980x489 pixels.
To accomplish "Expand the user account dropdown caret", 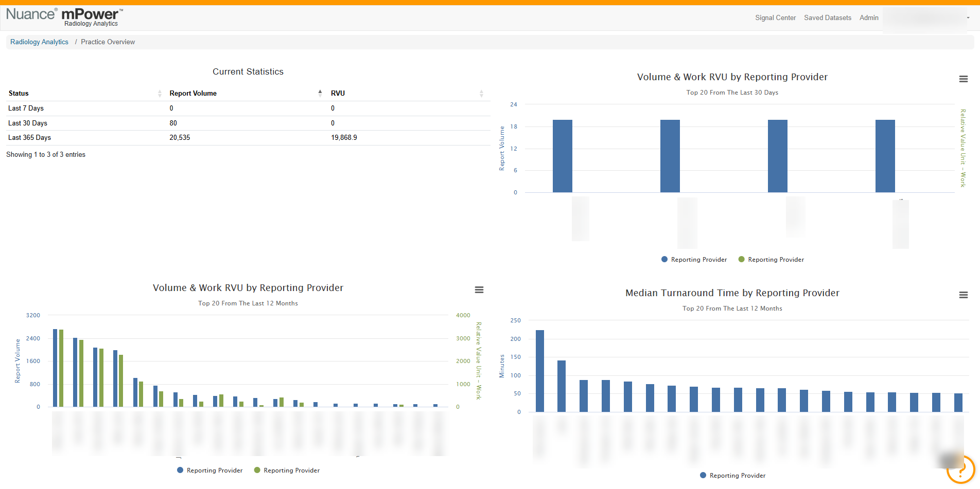I will (968, 18).
